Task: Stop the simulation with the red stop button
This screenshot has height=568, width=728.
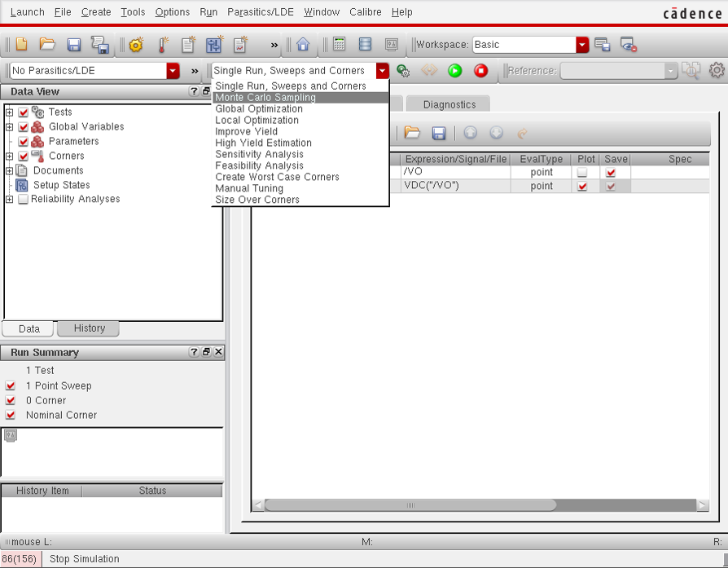Action: (x=481, y=71)
